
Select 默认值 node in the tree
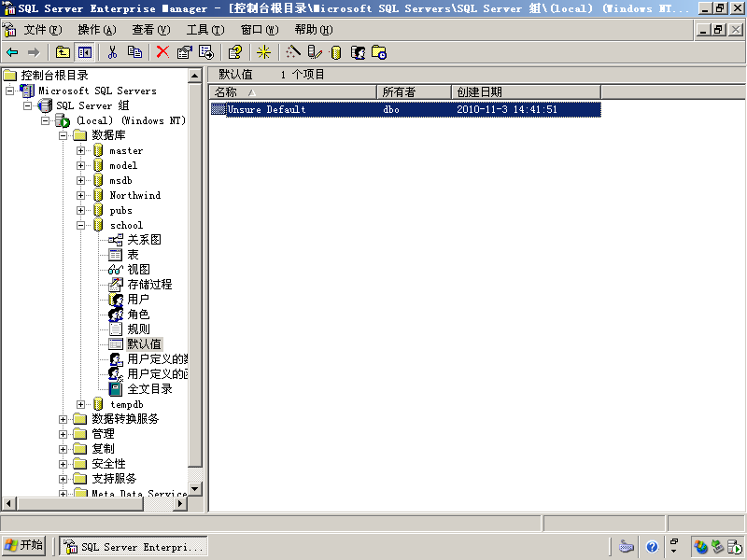coord(145,344)
